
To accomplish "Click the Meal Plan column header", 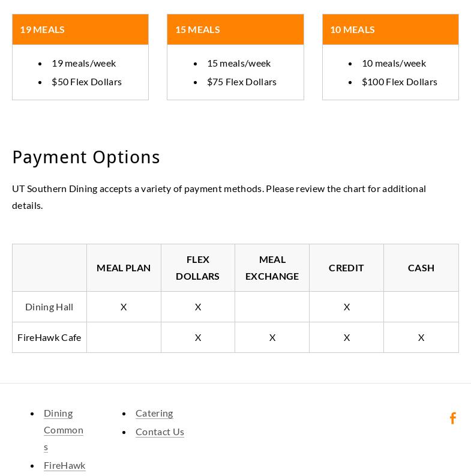I will pyautogui.click(x=124, y=268).
